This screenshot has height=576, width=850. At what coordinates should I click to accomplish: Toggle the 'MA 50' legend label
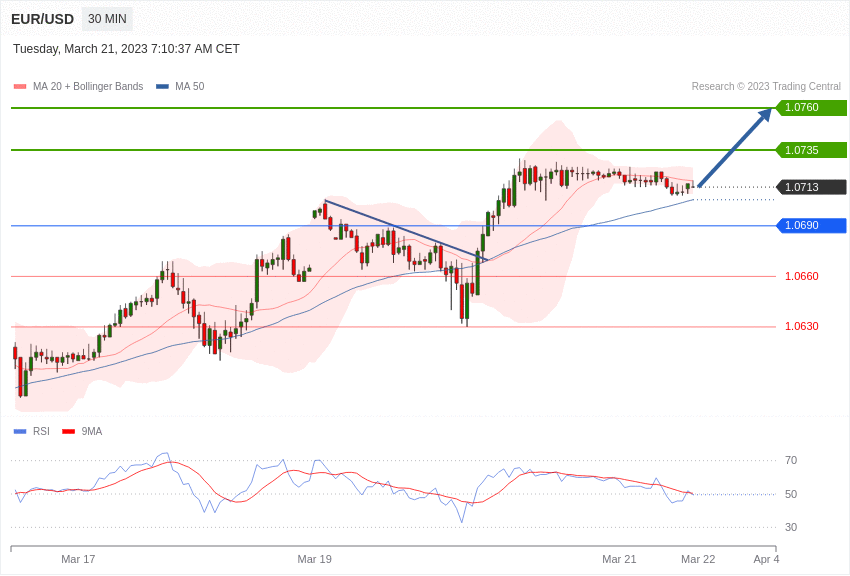pyautogui.click(x=190, y=87)
